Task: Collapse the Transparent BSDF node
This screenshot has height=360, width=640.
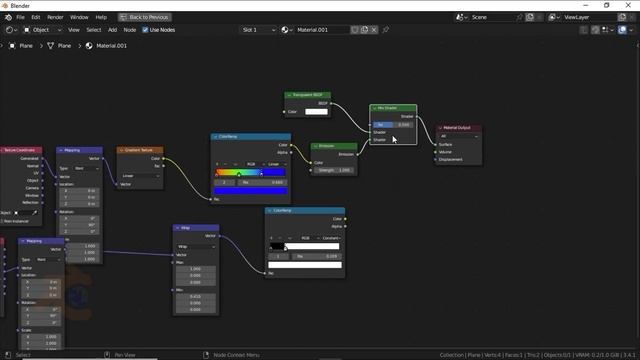Action: (289, 95)
